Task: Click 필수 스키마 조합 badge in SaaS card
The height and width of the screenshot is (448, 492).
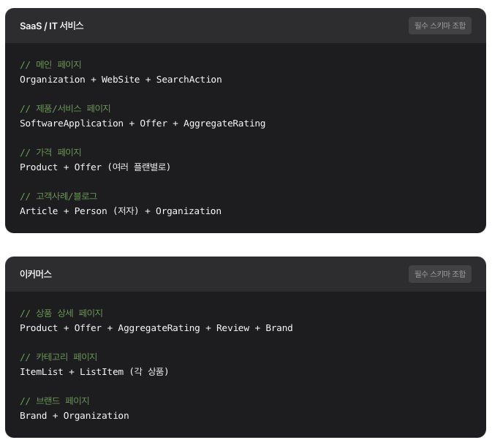Action: click(439, 26)
